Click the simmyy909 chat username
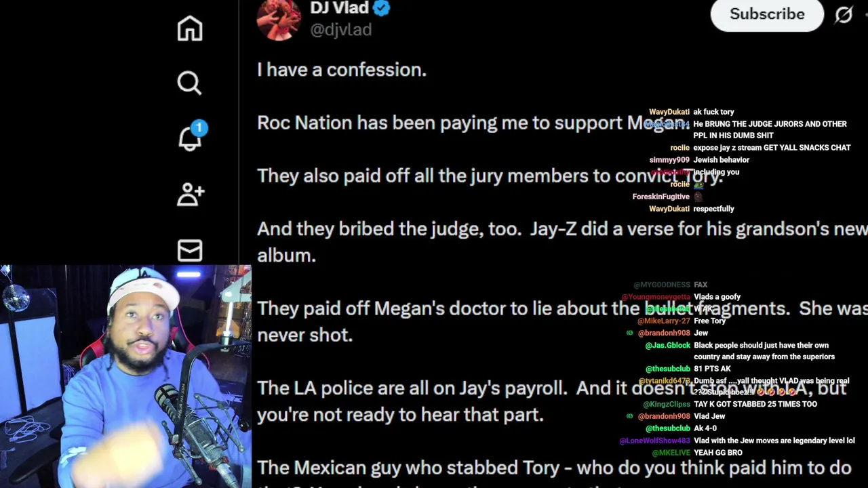 pos(669,160)
